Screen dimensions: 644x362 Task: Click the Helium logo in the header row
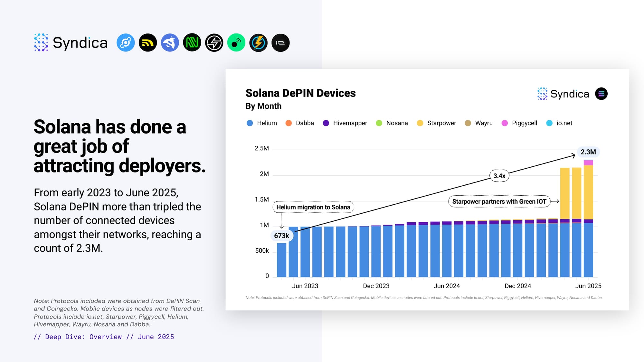click(126, 42)
